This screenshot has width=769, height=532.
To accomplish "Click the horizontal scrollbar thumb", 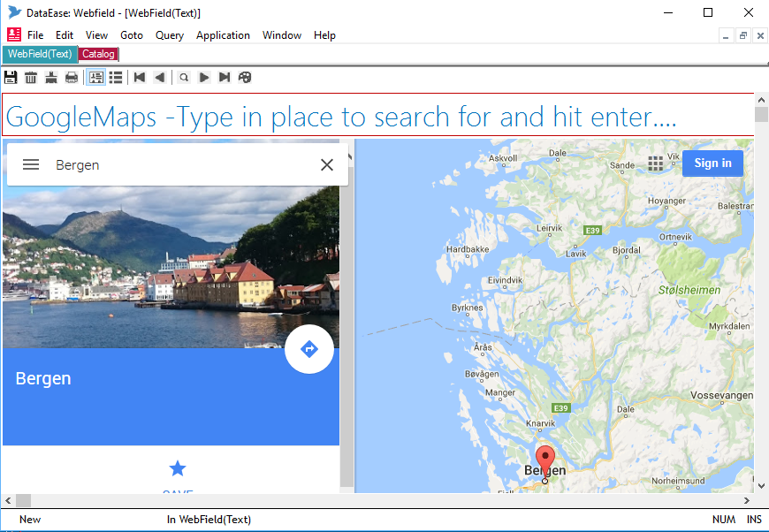I will pyautogui.click(x=23, y=500).
